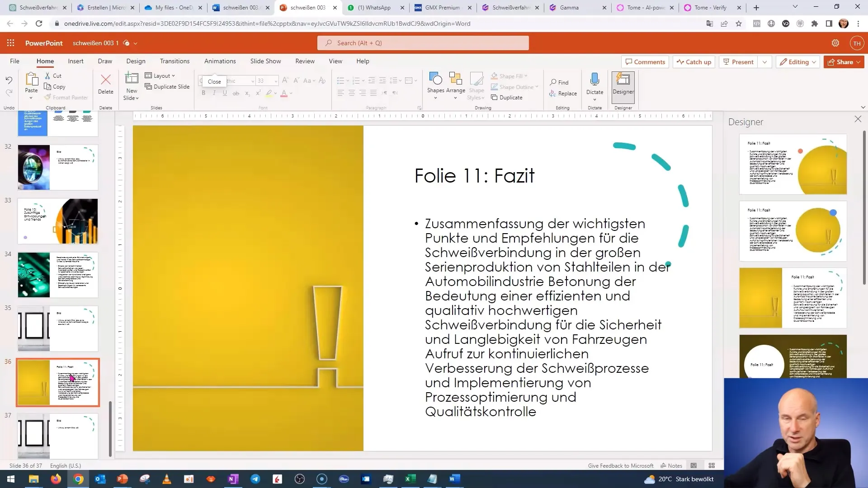Click the Find icon in Editing group
This screenshot has height=488, width=868.
pyautogui.click(x=560, y=82)
